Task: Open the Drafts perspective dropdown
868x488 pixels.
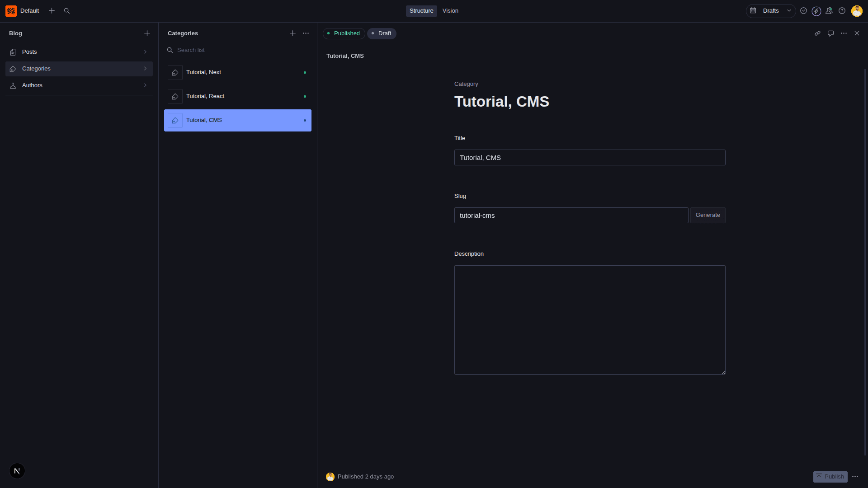Action: [771, 11]
